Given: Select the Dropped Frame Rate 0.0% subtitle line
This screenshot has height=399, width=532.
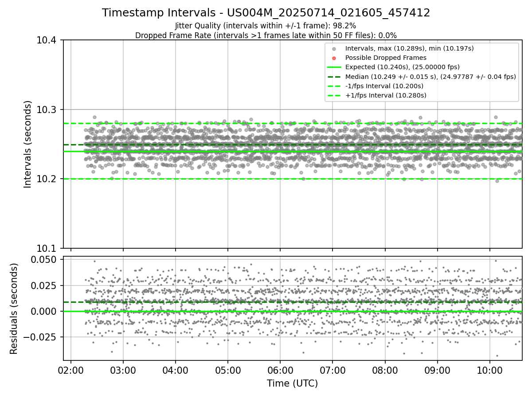Looking at the screenshot, I should click(x=266, y=35).
